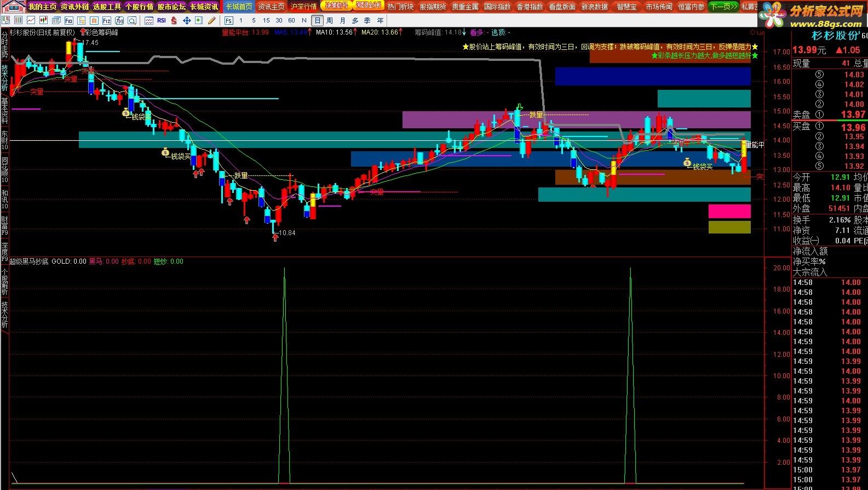Screen dimensions: 868x490
Task: Go to 沪深行情 tab
Action: [x=303, y=7]
